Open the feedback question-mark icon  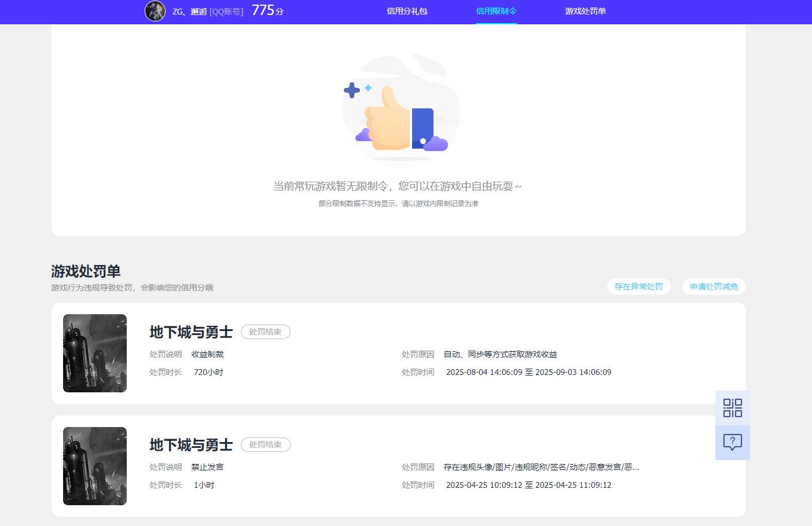coord(732,442)
